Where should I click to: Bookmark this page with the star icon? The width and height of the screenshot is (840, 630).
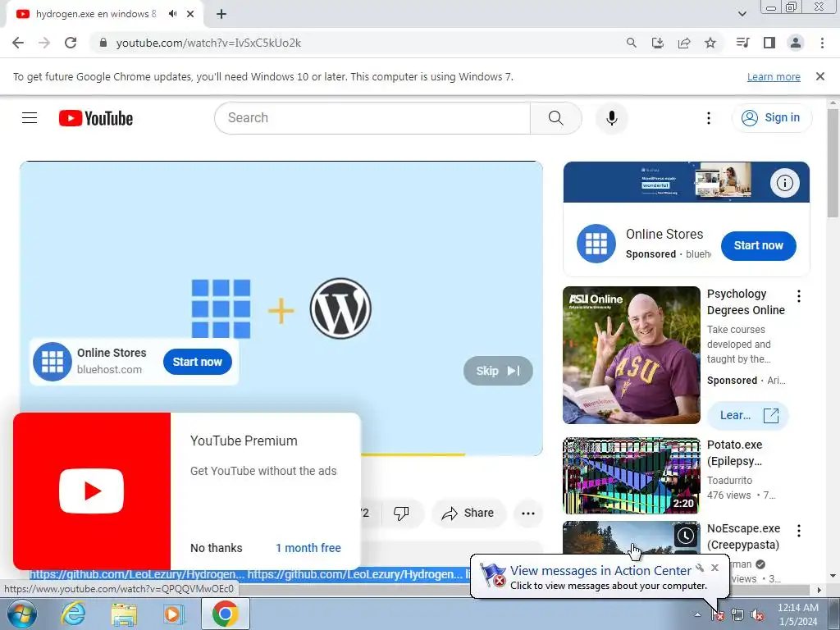coord(710,43)
